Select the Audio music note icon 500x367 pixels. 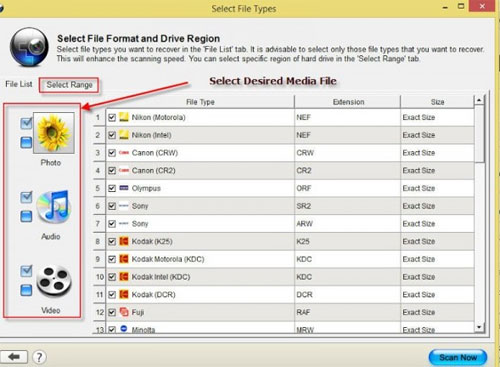[x=54, y=207]
